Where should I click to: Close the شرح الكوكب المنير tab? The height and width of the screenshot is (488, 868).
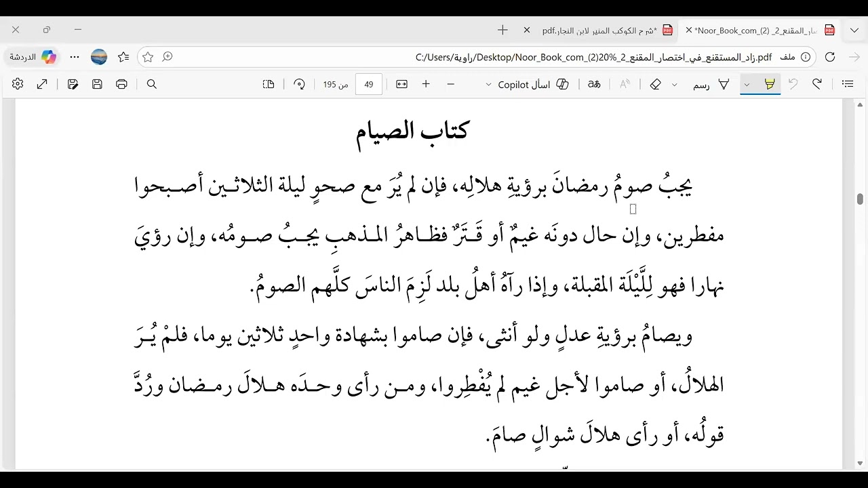527,30
